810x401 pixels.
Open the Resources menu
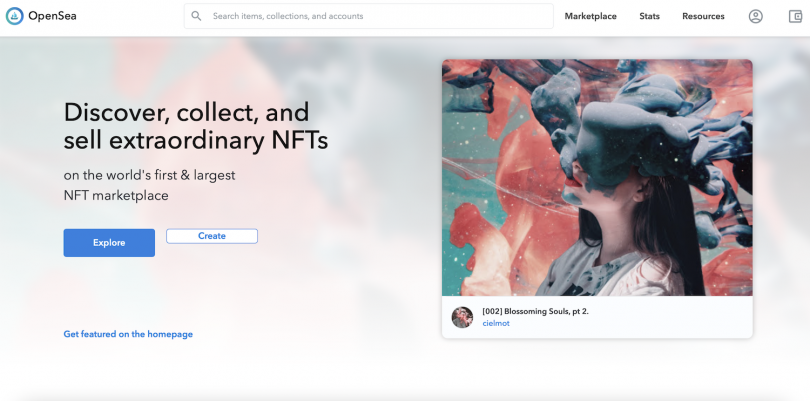[x=703, y=16]
